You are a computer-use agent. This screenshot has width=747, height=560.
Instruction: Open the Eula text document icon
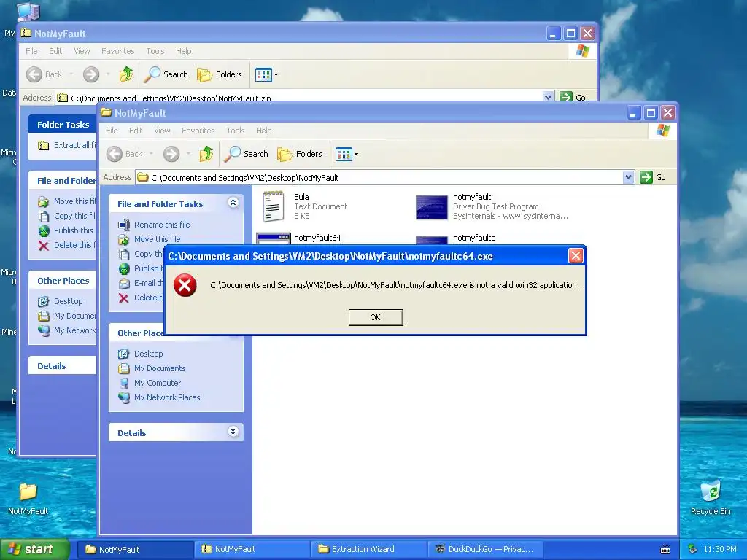point(274,206)
